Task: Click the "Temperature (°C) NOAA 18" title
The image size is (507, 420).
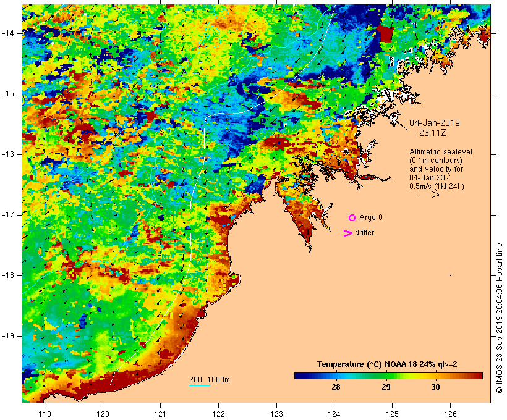Action: coord(367,364)
